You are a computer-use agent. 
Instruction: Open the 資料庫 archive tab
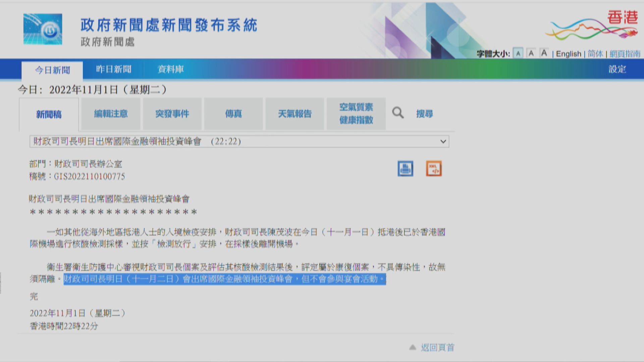tap(171, 69)
